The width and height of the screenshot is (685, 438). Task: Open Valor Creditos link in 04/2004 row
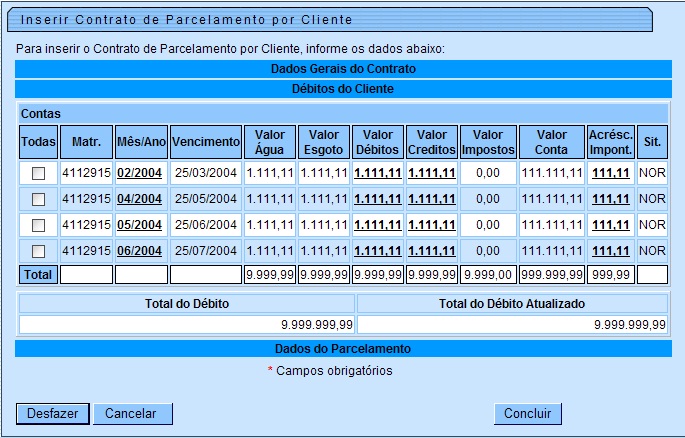(432, 199)
